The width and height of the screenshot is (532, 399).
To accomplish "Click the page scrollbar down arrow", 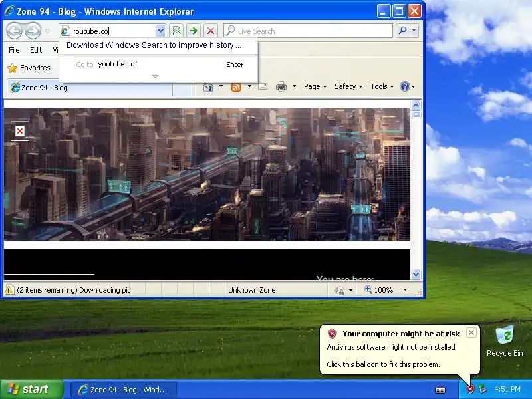I will [x=416, y=274].
